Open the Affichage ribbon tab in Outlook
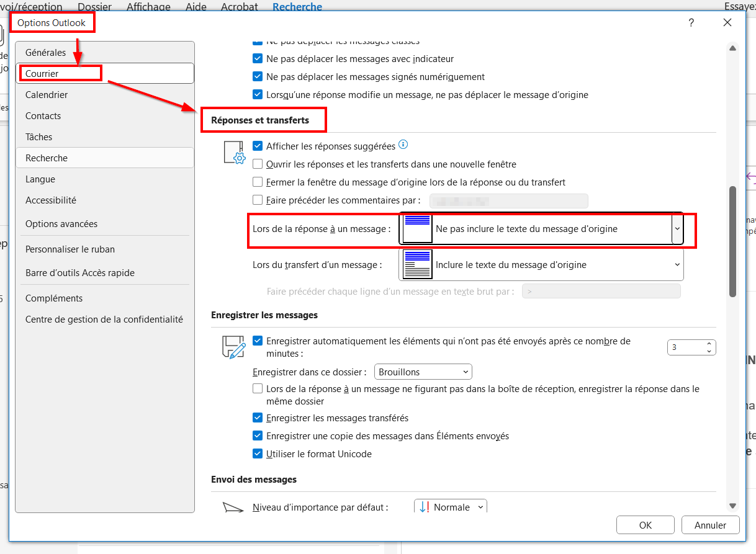The image size is (756, 554). tap(148, 7)
